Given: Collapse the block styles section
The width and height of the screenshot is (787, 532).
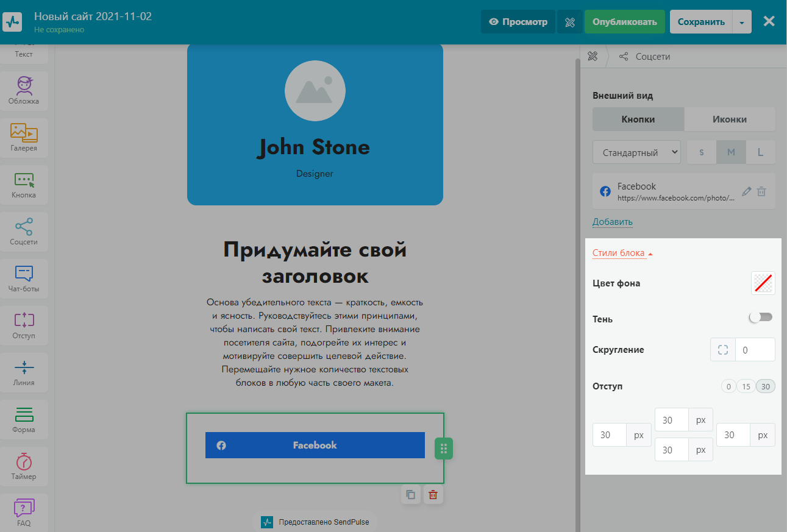Looking at the screenshot, I should tap(622, 253).
